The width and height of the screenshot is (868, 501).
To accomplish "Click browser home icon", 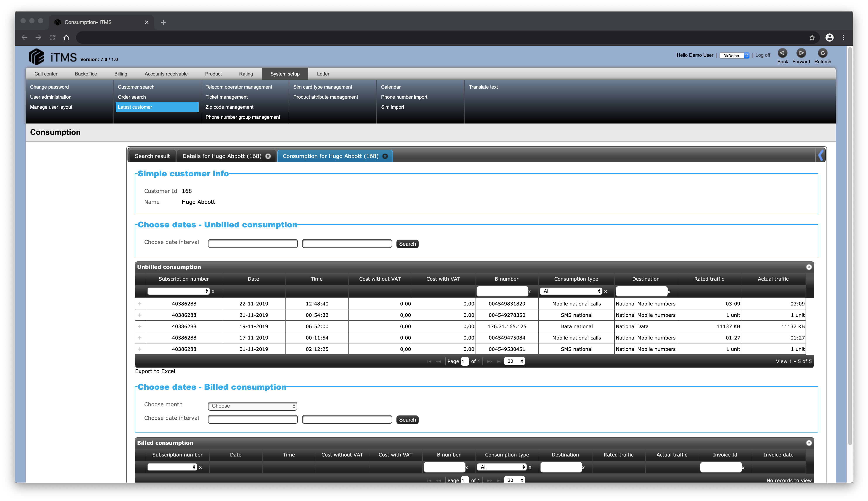I will pos(66,38).
